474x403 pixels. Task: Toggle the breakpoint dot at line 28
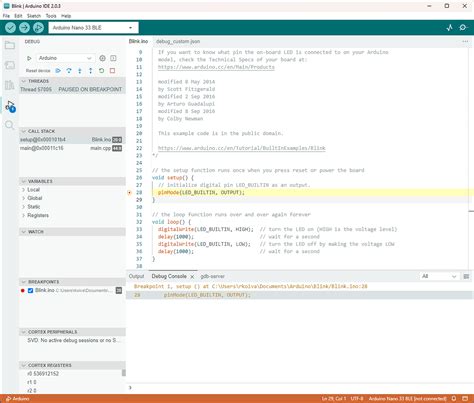130,192
